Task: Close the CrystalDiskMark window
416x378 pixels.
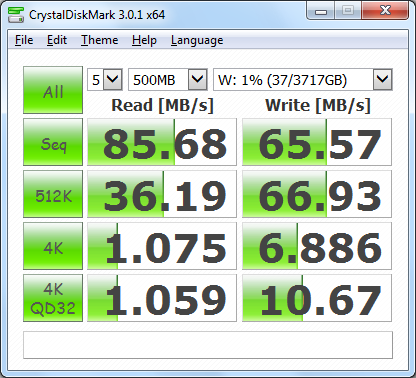Action: (385, 11)
